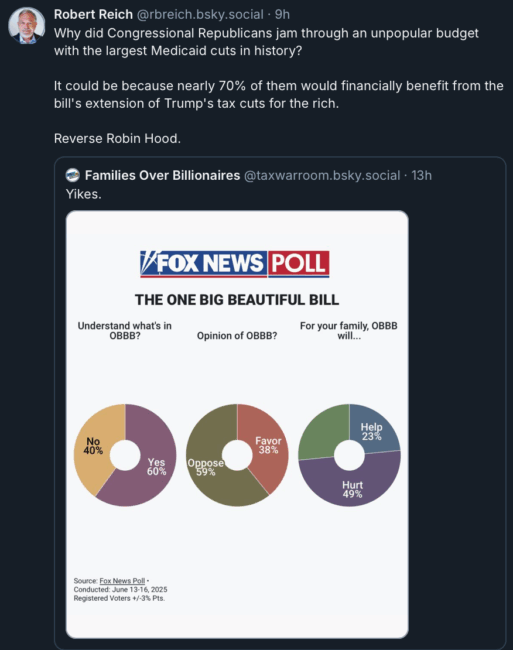Open the @rbreich.bsky.social handle link
The image size is (513, 650).
coord(200,14)
